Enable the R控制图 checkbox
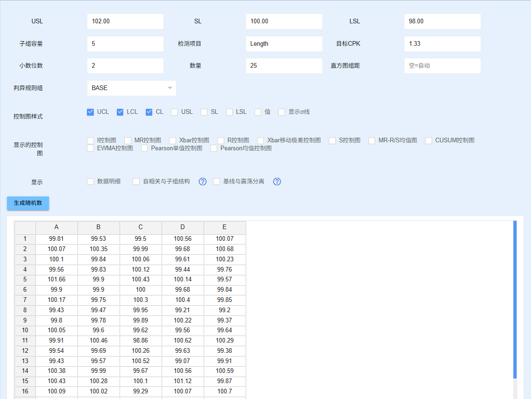Viewport: 532px width, 399px height. [x=220, y=140]
